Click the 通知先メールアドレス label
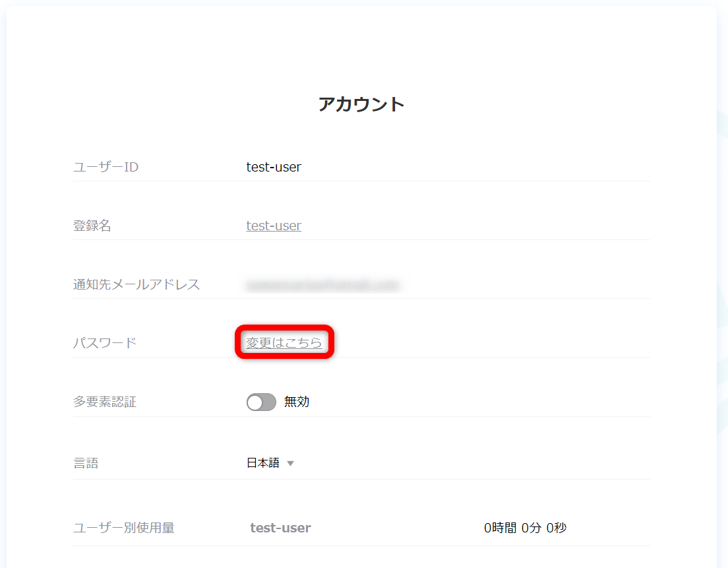728x568 pixels. tap(136, 284)
